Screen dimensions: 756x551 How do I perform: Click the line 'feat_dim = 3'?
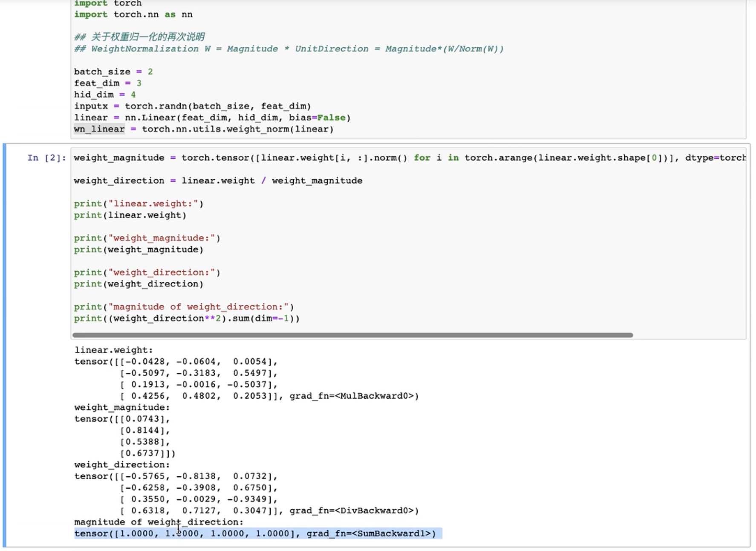coord(107,83)
